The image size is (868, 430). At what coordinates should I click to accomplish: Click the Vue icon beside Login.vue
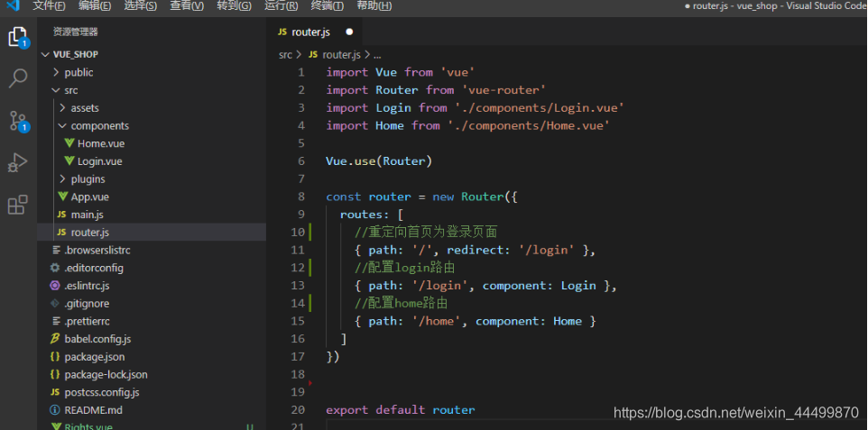click(69, 161)
